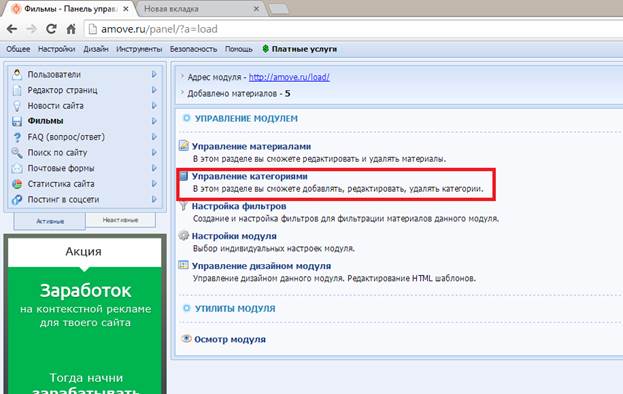Click the Редактор страниц page icon
Screen dimensions: 623x394
tap(17, 90)
